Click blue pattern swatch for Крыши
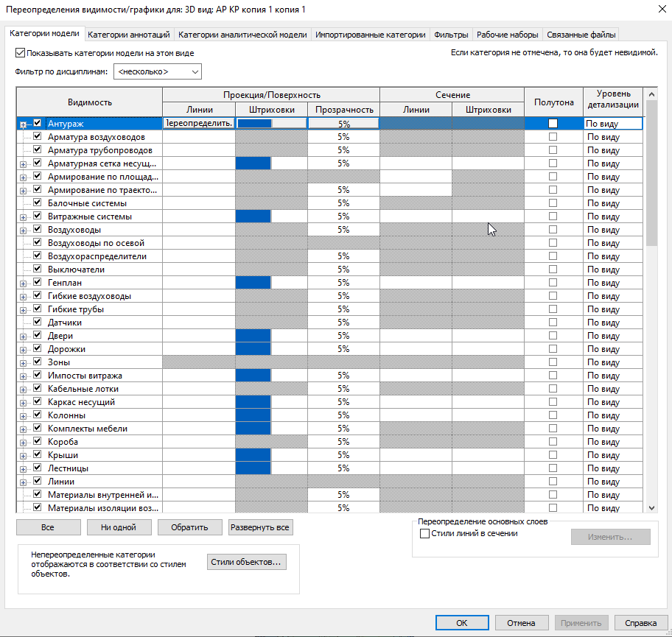Screen dimensions: 672x637 pos(253,455)
